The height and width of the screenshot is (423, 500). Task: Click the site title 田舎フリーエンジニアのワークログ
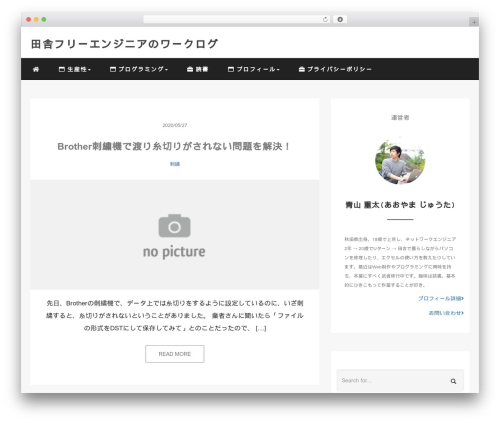click(124, 44)
